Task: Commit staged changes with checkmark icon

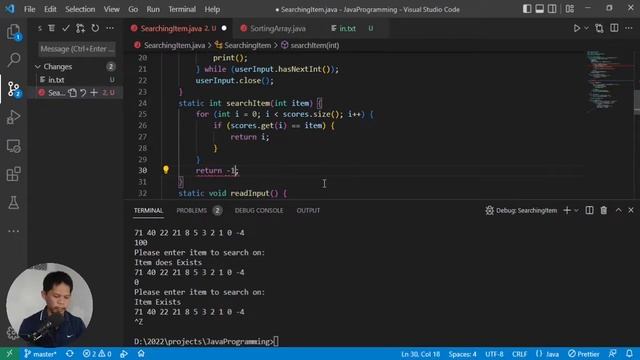Action: [x=66, y=28]
